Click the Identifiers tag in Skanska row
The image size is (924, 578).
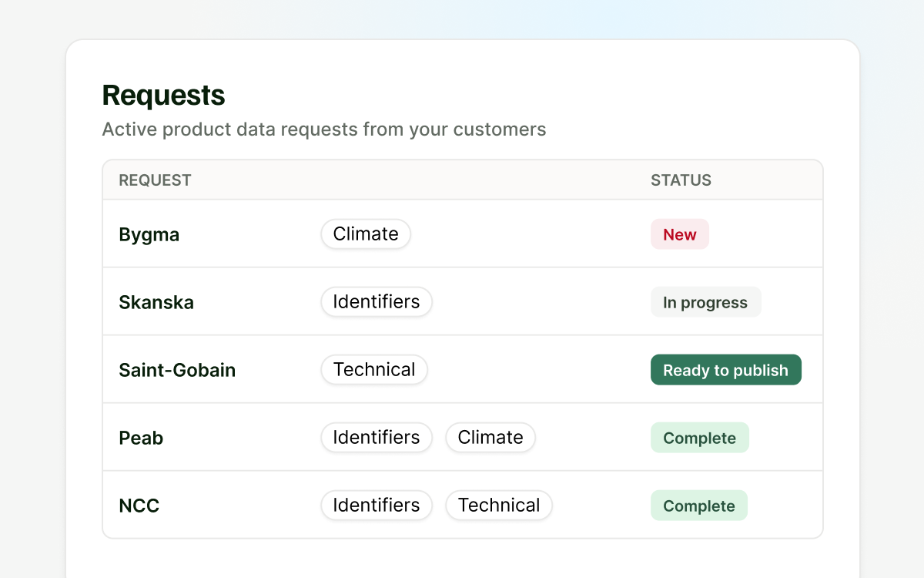377,301
